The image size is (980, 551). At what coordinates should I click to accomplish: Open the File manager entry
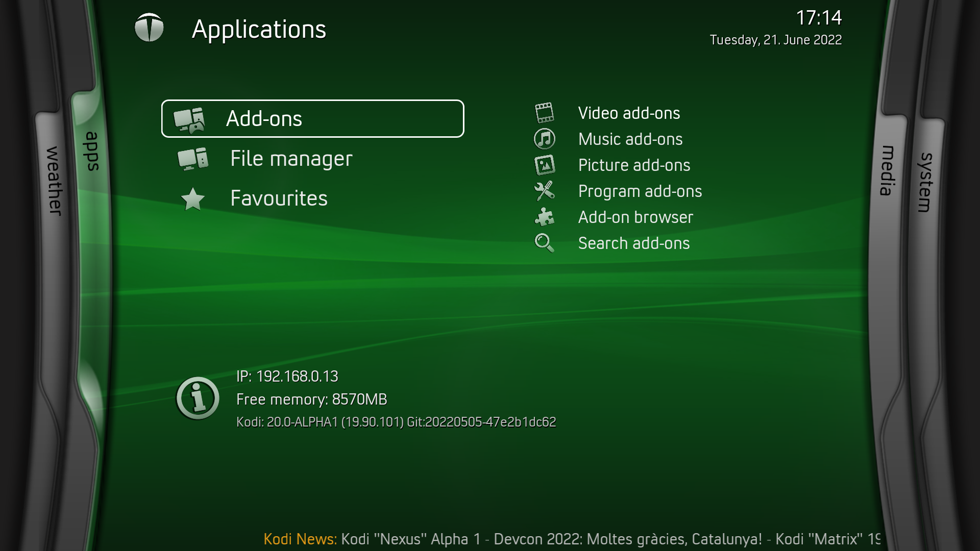click(x=291, y=159)
